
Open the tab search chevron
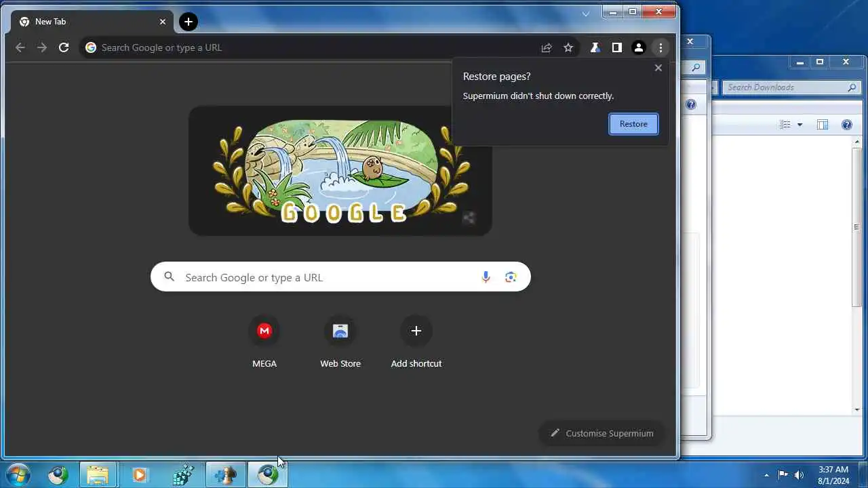tap(586, 14)
